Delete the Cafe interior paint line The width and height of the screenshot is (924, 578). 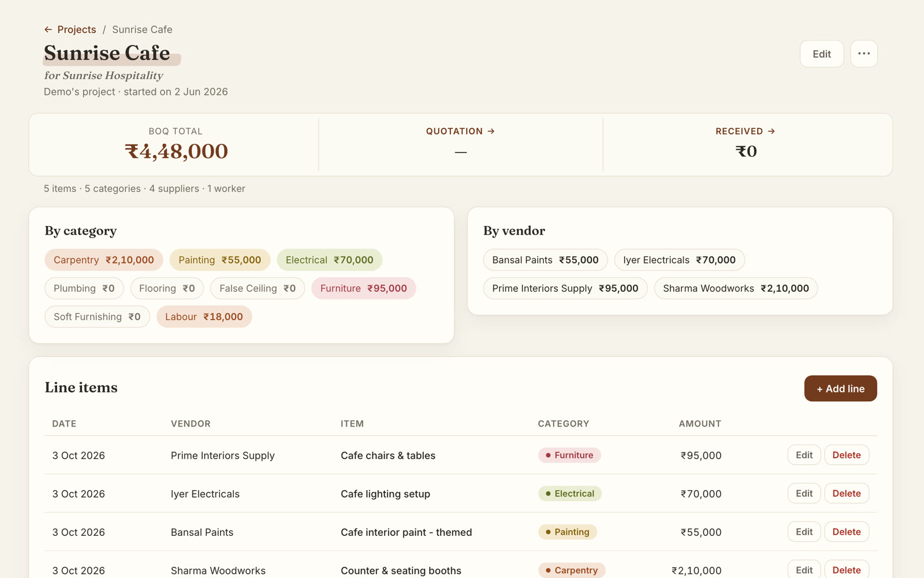coord(847,532)
